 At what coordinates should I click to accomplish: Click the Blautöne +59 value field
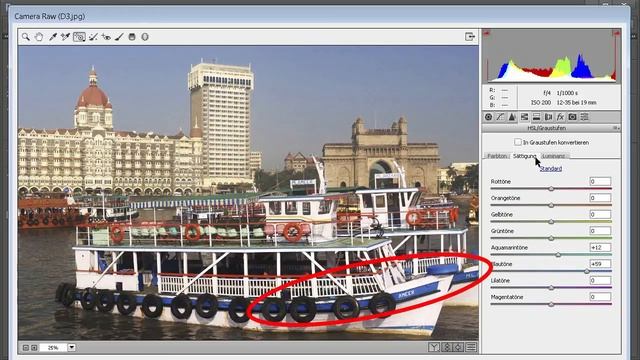[600, 264]
